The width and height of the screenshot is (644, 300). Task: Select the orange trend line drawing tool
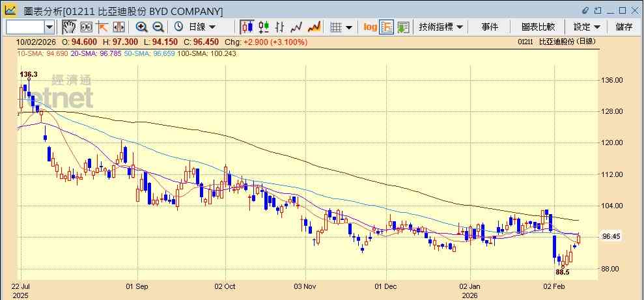pyautogui.click(x=102, y=27)
